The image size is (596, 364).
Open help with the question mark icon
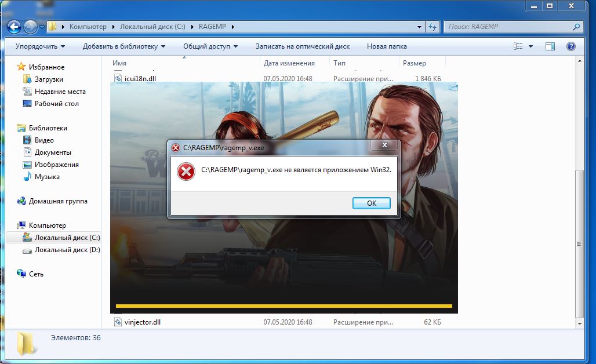pyautogui.click(x=570, y=46)
